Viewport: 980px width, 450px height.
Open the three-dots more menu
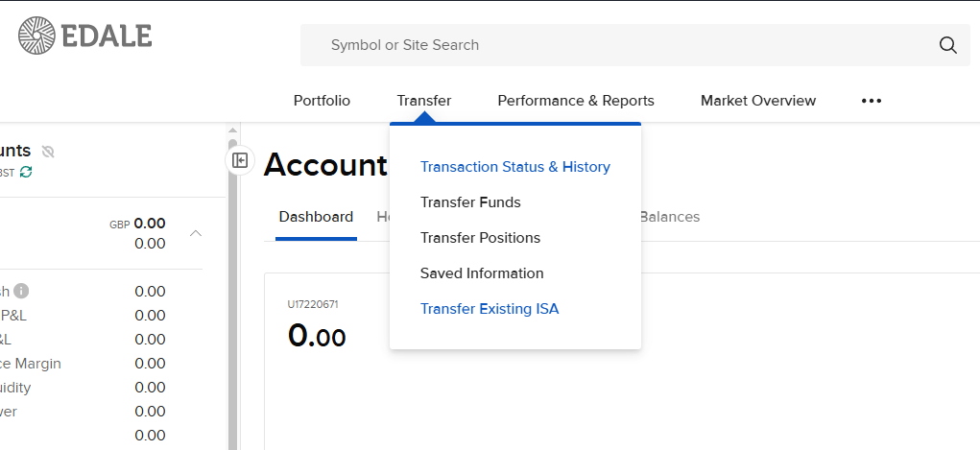click(871, 101)
